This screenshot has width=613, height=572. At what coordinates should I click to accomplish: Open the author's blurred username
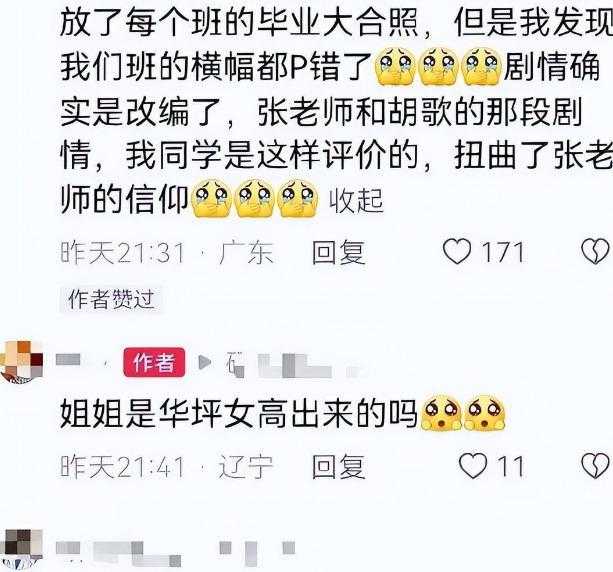tap(68, 360)
